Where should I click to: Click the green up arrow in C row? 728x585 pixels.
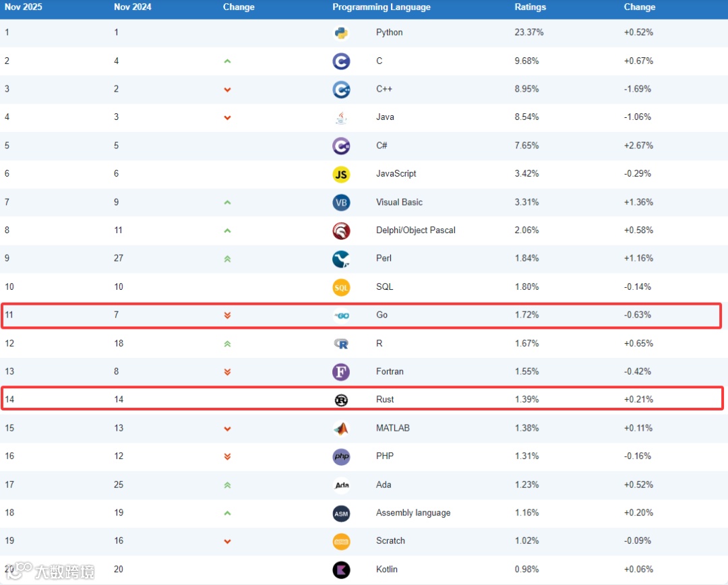point(228,61)
